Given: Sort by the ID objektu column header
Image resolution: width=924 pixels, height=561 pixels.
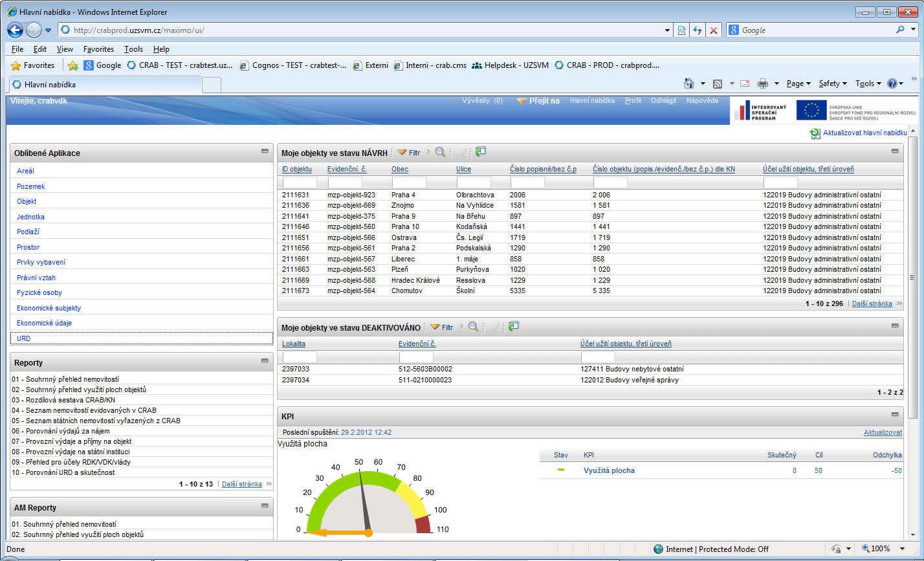Looking at the screenshot, I should pyautogui.click(x=297, y=170).
